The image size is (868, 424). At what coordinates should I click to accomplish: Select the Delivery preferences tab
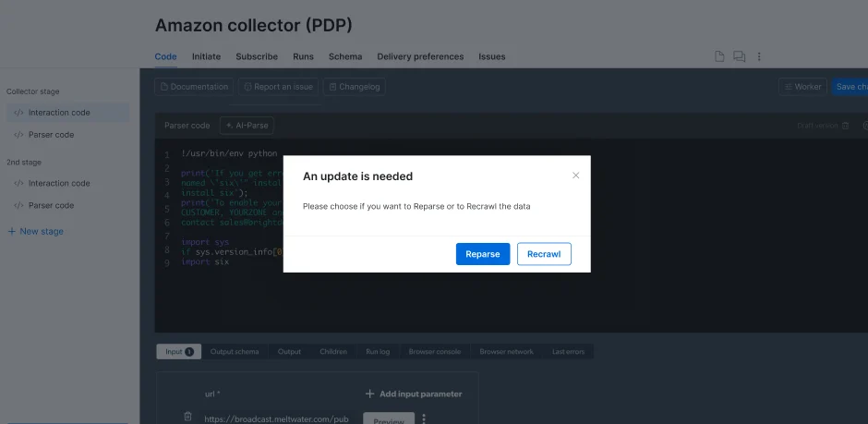tap(421, 56)
